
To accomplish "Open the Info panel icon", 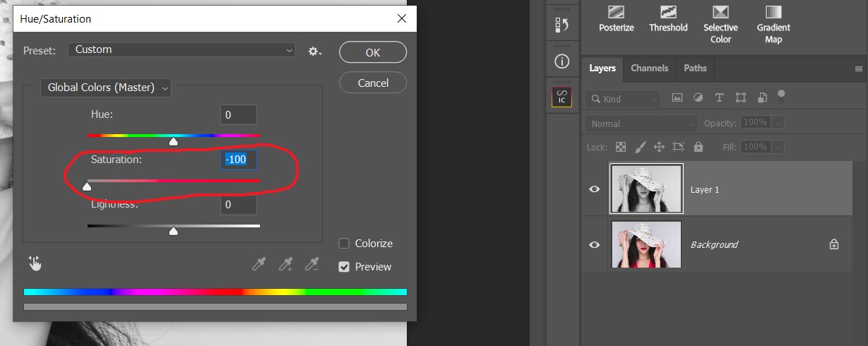I will [562, 61].
